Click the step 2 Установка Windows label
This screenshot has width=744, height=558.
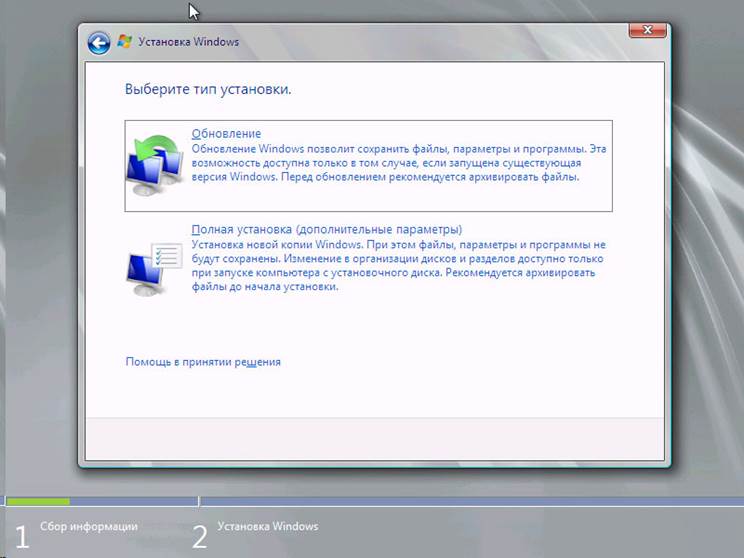click(268, 526)
